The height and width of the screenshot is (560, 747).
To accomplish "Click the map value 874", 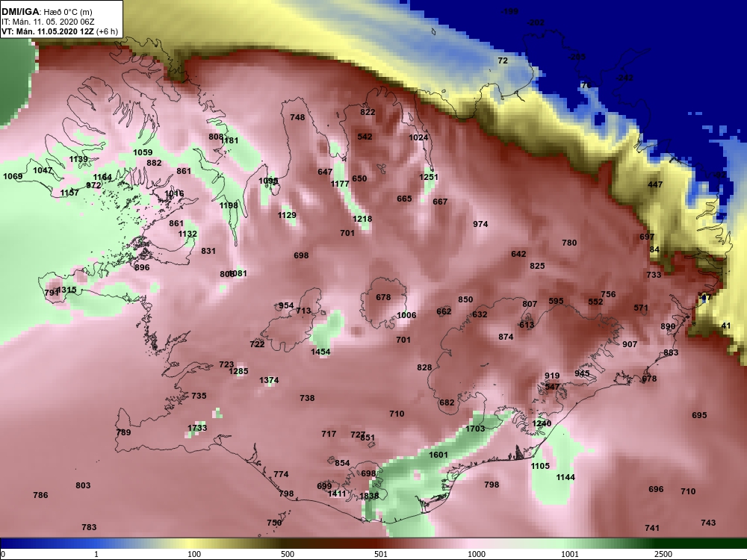I will 506,337.
